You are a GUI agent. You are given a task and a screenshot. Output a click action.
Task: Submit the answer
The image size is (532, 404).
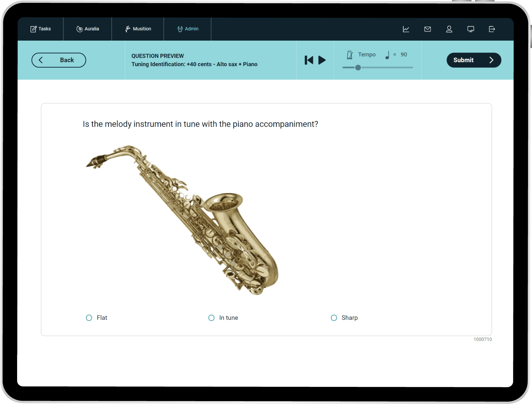[x=474, y=60]
